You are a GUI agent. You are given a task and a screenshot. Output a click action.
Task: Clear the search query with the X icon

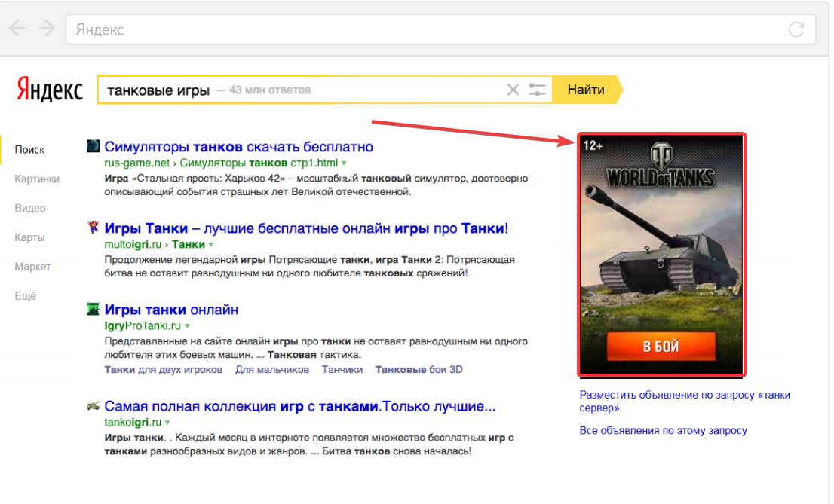point(513,90)
